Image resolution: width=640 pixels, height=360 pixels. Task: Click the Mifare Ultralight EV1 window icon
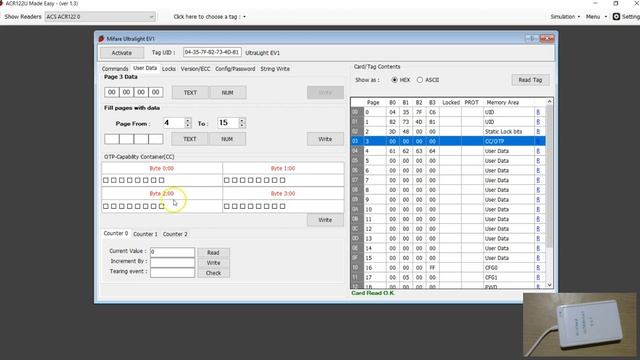101,39
